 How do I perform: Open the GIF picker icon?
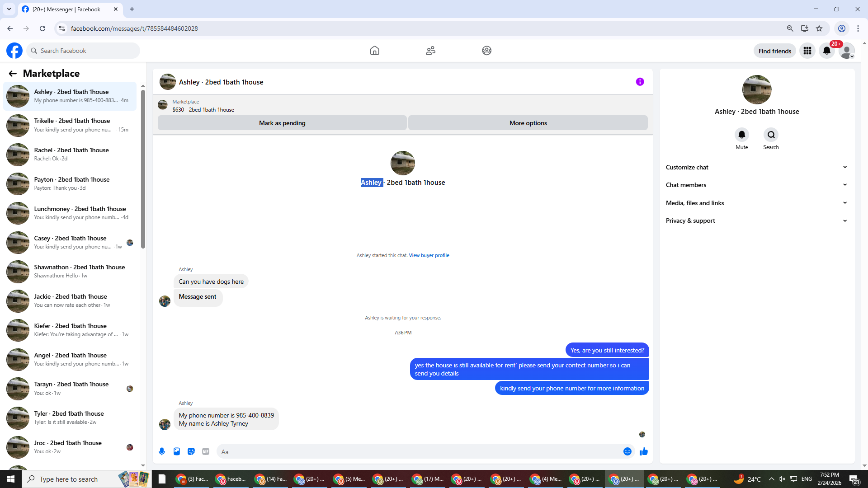206,451
